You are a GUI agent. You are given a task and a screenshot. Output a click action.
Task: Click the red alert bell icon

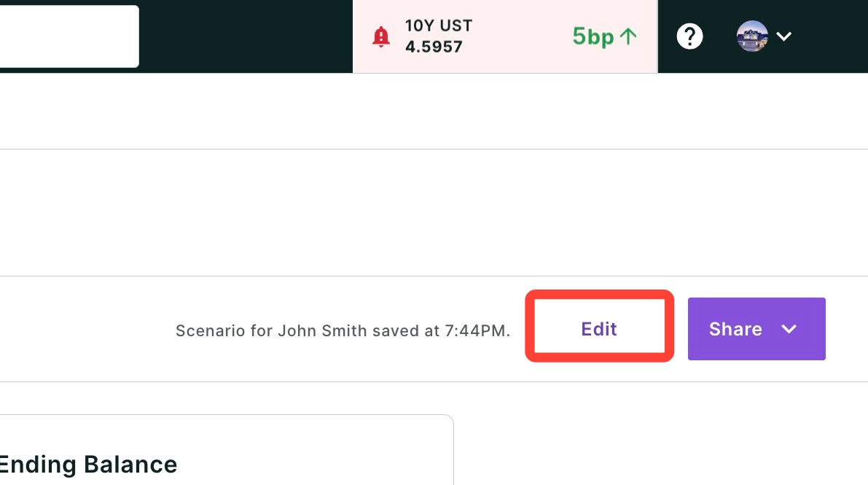381,36
